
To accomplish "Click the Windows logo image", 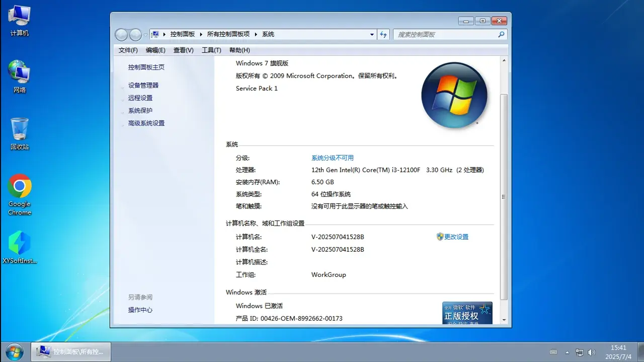I will (x=454, y=95).
